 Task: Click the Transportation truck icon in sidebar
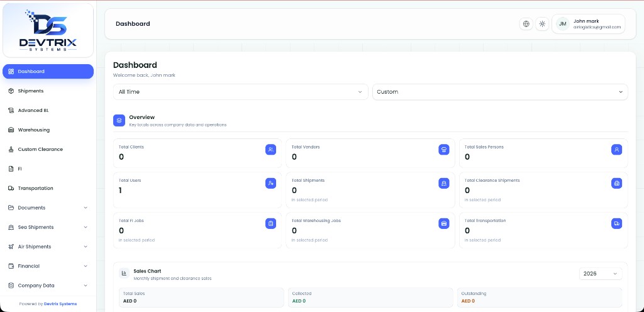coord(11,189)
